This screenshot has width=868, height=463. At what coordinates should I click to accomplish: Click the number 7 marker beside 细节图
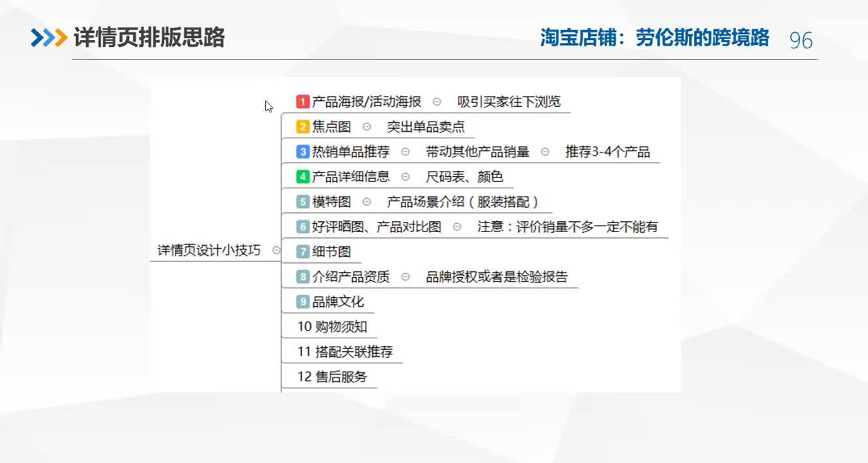tap(303, 252)
